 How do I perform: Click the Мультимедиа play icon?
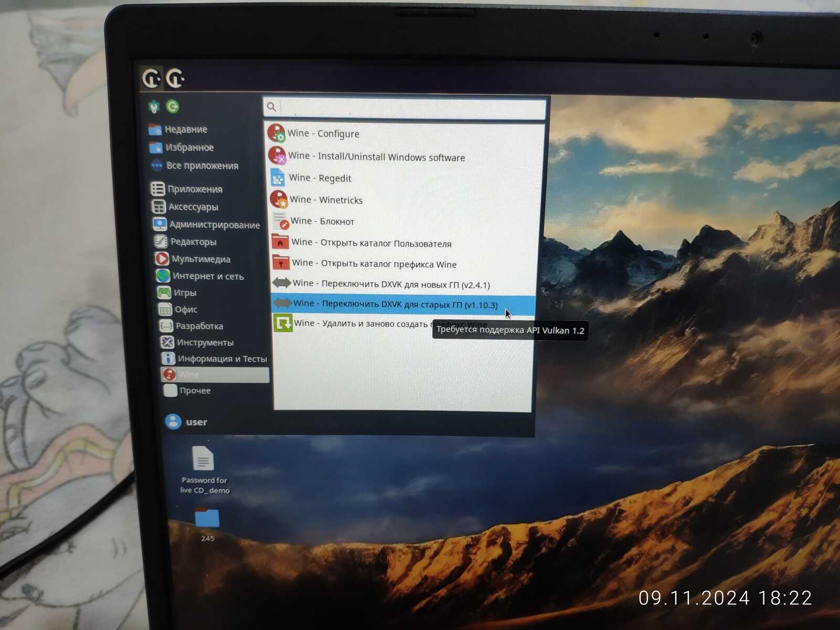[162, 259]
